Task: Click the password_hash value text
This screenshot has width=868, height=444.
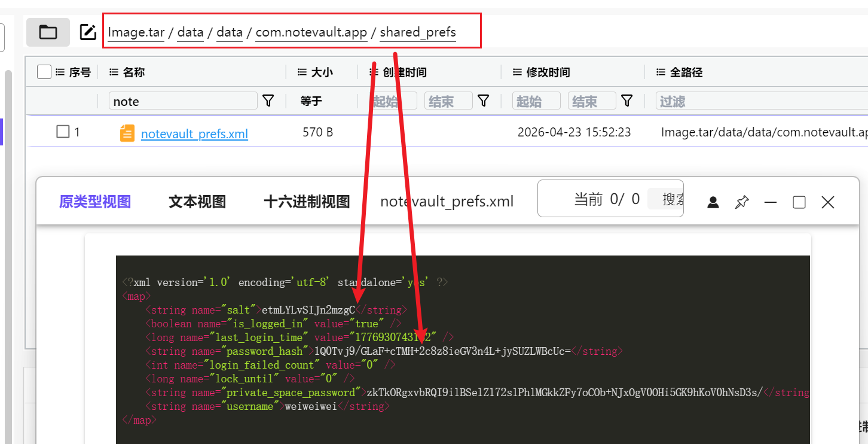Action: pos(443,351)
